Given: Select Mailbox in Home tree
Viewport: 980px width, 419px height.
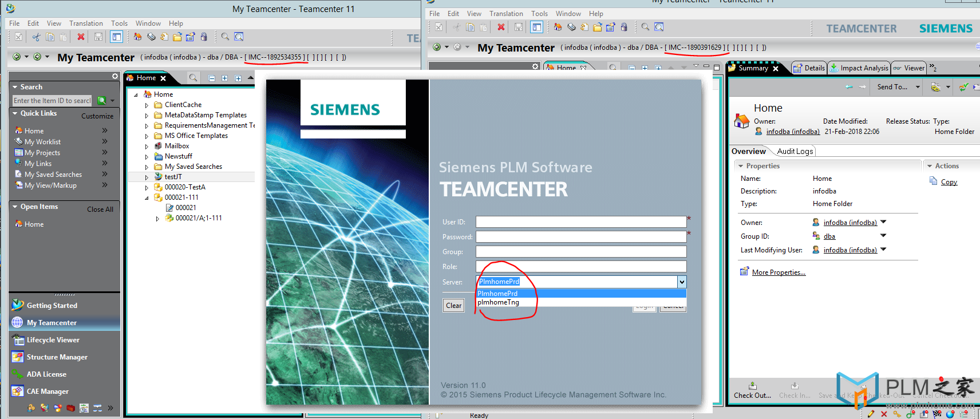Looking at the screenshot, I should point(177,146).
